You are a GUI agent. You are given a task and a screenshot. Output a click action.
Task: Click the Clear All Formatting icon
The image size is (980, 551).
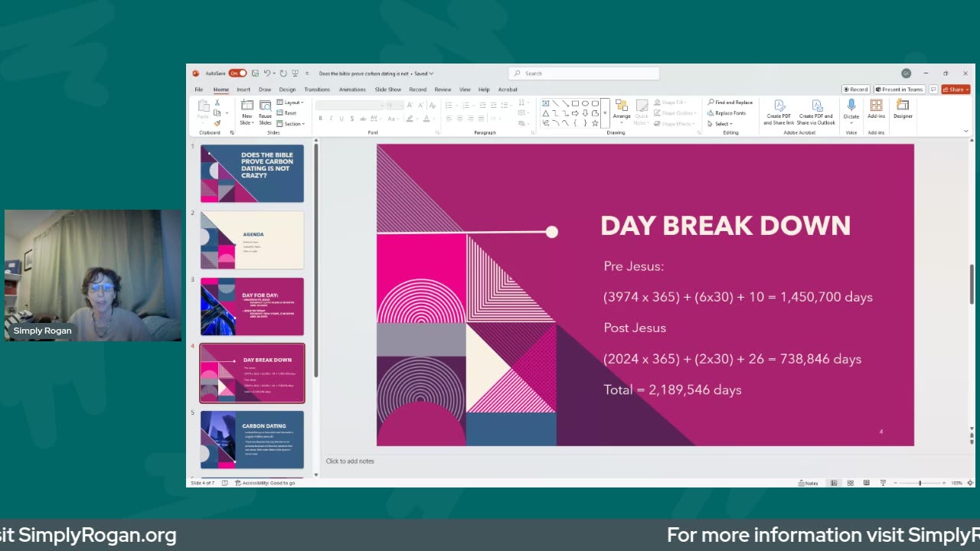433,105
